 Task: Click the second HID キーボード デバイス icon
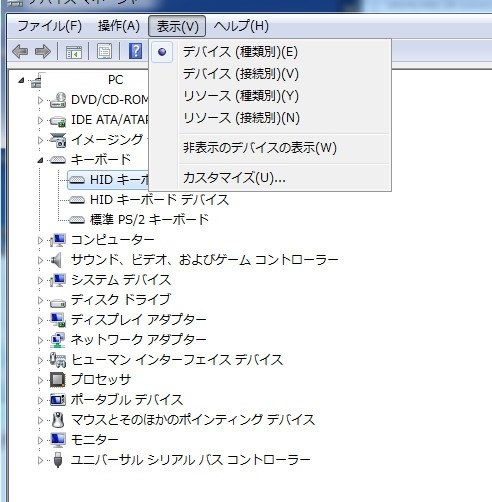(x=77, y=200)
